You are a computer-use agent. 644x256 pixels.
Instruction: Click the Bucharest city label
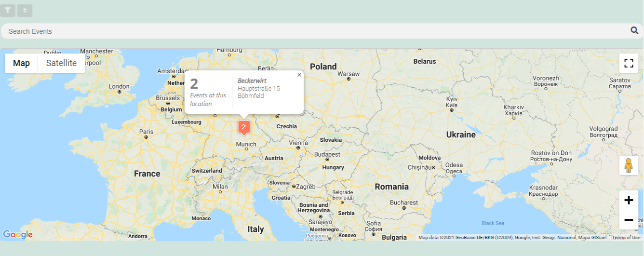[x=404, y=202]
